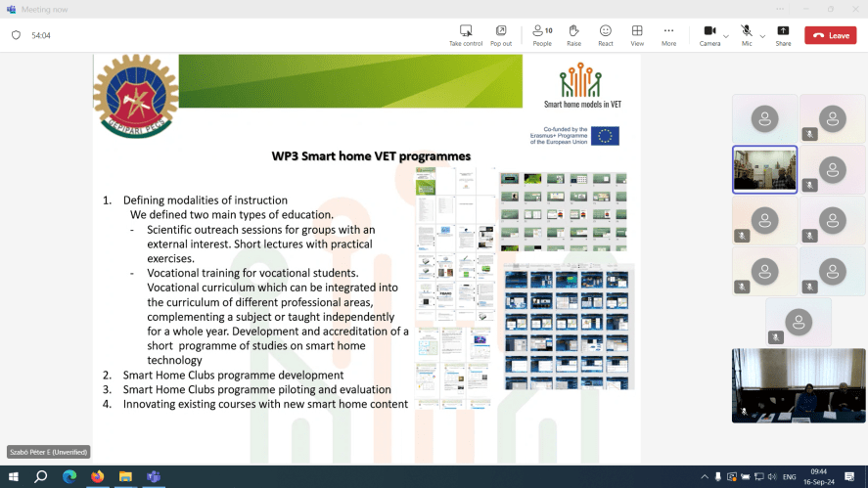868x488 pixels.
Task: Click the WP3 Smart home VET programmes heading
Action: coord(371,156)
